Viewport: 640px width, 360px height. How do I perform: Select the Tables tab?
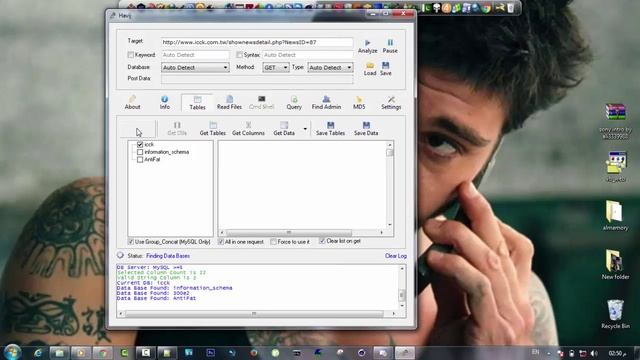[197, 102]
